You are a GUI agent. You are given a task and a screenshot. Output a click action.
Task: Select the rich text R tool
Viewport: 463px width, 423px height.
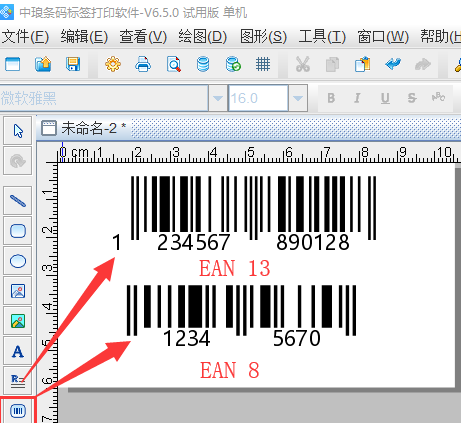[x=18, y=381]
